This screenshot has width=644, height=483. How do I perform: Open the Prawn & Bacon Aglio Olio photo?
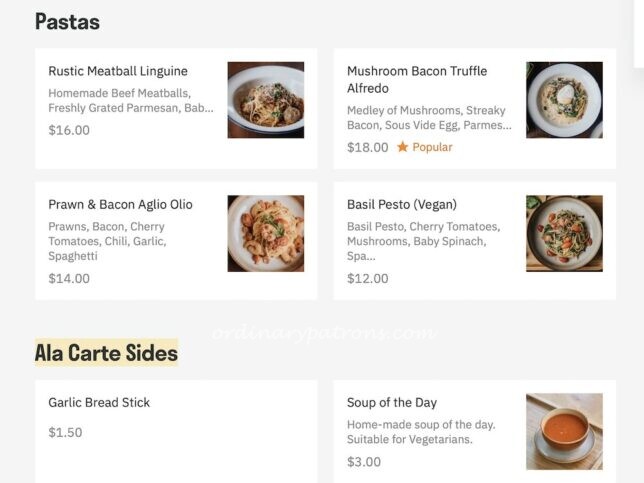tap(265, 233)
